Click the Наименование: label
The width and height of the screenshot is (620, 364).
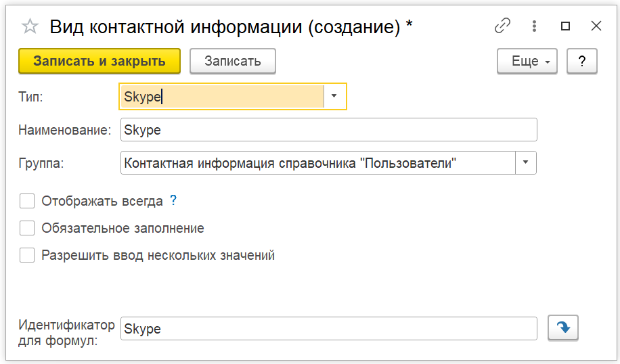pyautogui.click(x=65, y=130)
